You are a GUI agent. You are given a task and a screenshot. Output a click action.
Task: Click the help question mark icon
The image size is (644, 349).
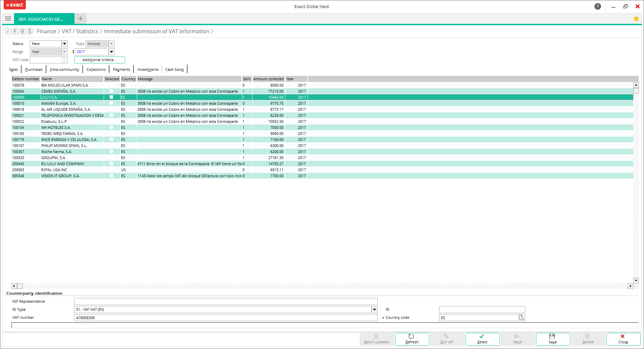[598, 6]
